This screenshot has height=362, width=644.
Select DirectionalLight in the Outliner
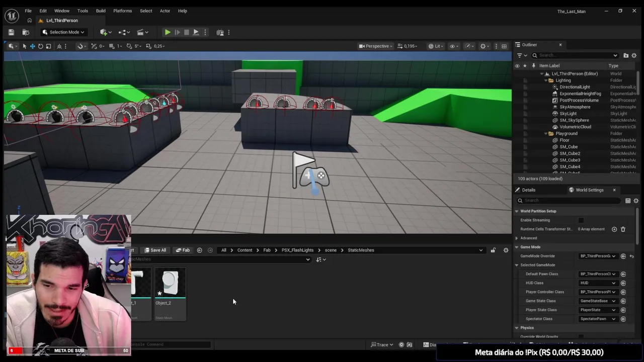pos(575,87)
